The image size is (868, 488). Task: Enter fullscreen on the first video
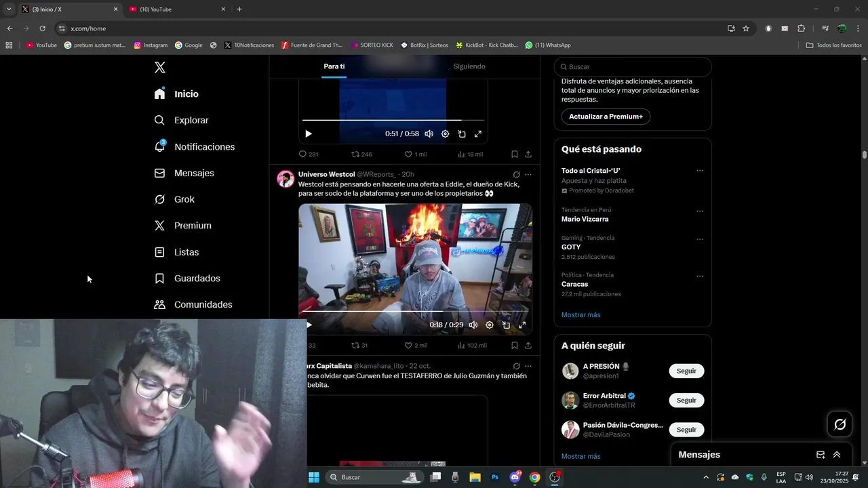click(x=478, y=134)
